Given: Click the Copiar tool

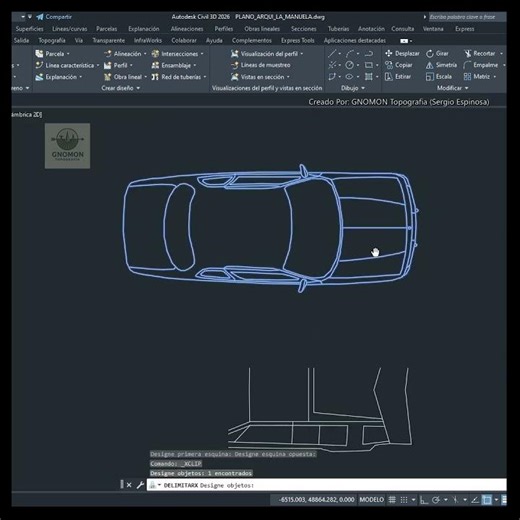Looking at the screenshot, I should tap(399, 65).
